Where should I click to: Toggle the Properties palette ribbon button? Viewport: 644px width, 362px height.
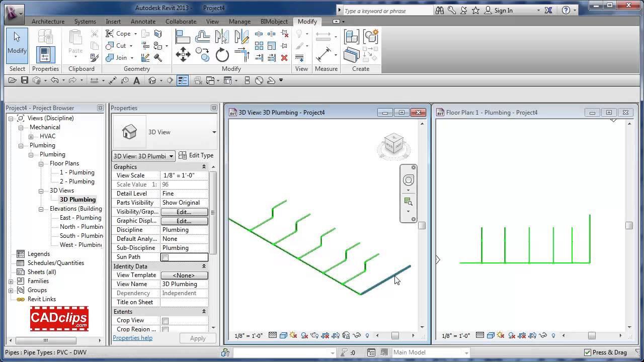tap(45, 55)
